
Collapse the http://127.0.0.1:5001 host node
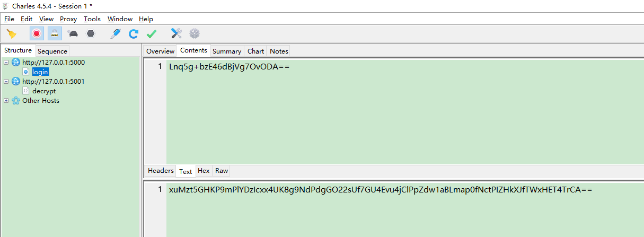pos(6,81)
